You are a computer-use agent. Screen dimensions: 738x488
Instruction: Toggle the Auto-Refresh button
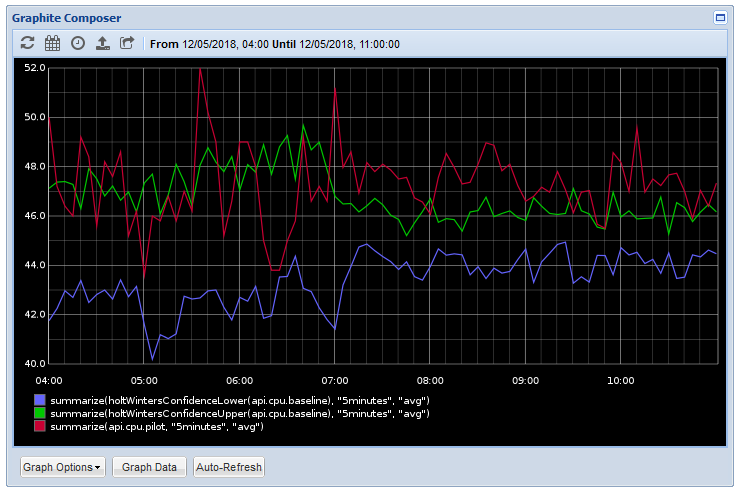229,467
